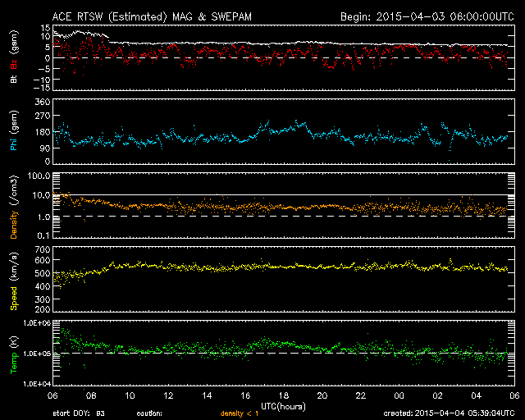The height and width of the screenshot is (420, 525).
Task: Click the orange "density < 1" caution note
Action: point(240,413)
